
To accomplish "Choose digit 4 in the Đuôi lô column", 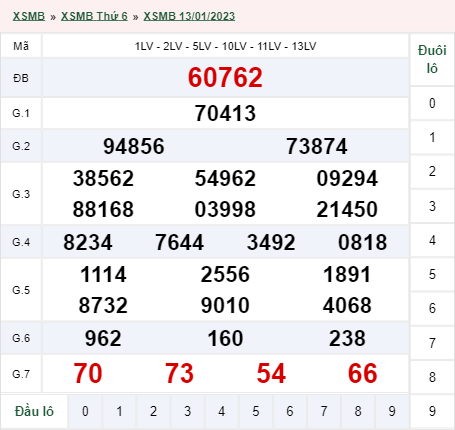I will [x=432, y=240].
